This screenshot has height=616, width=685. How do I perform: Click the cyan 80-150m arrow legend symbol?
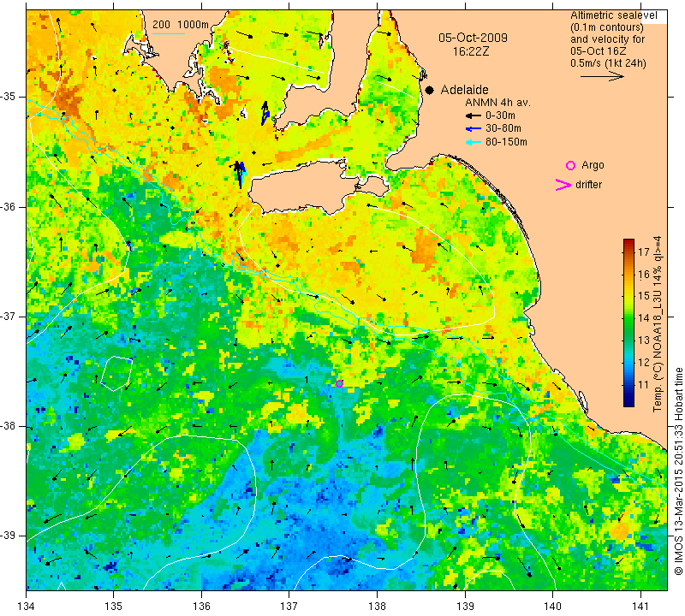pos(474,142)
